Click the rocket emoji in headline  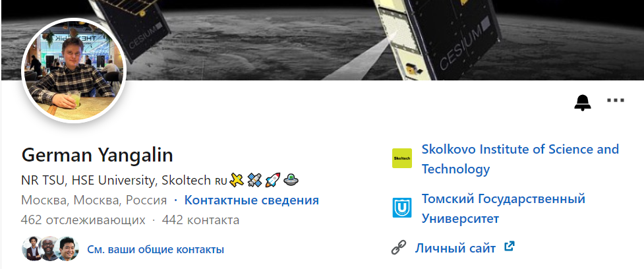click(x=273, y=180)
